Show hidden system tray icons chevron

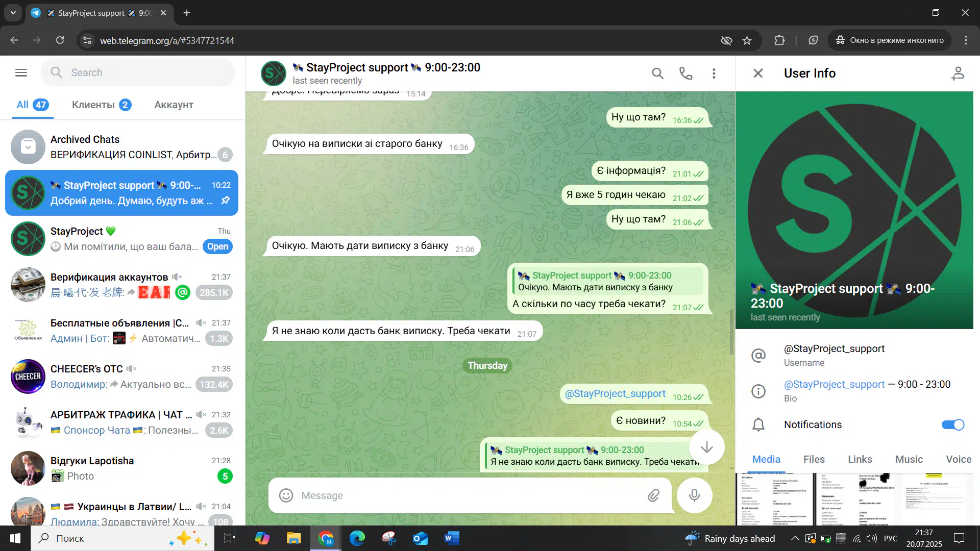pos(795,538)
